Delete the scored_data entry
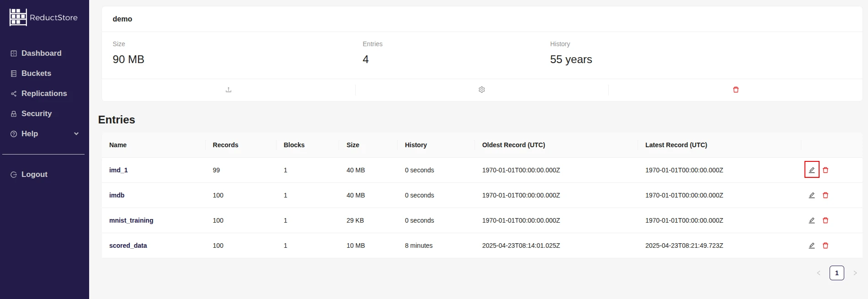868x299 pixels. pyautogui.click(x=825, y=246)
